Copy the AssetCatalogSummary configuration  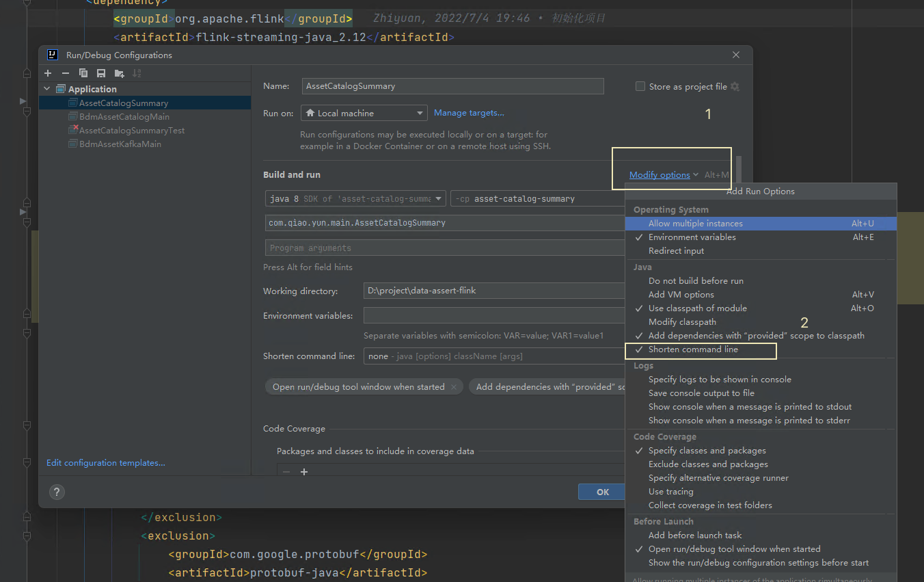[x=83, y=73]
